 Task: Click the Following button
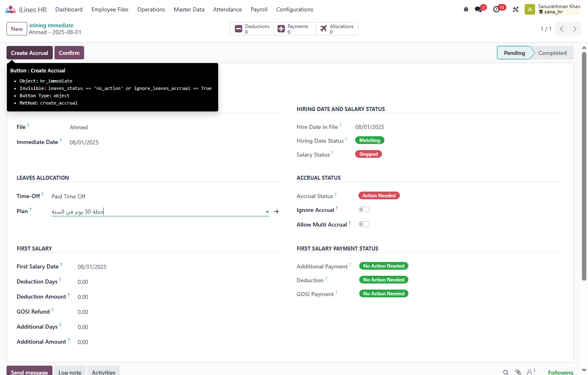click(x=560, y=372)
